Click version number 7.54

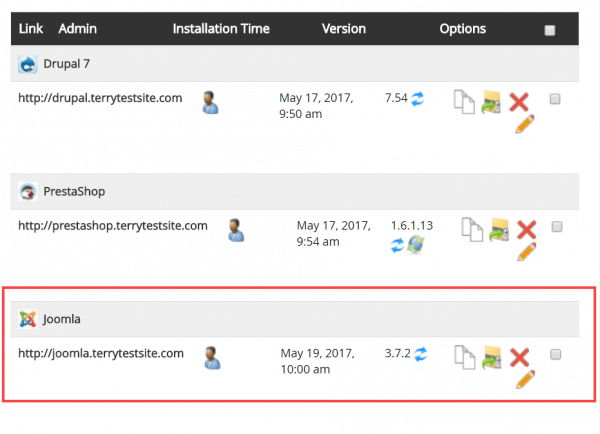(x=396, y=98)
